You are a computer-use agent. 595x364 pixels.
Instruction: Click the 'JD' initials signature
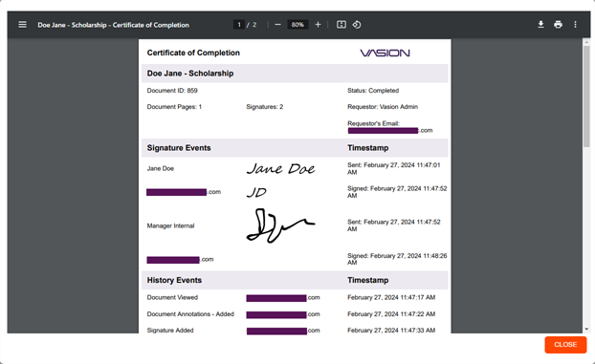(x=256, y=193)
